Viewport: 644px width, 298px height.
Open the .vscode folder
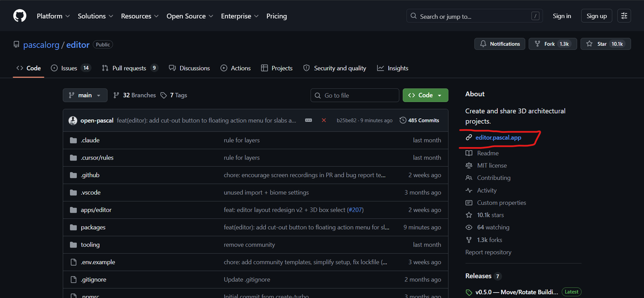pos(91,193)
